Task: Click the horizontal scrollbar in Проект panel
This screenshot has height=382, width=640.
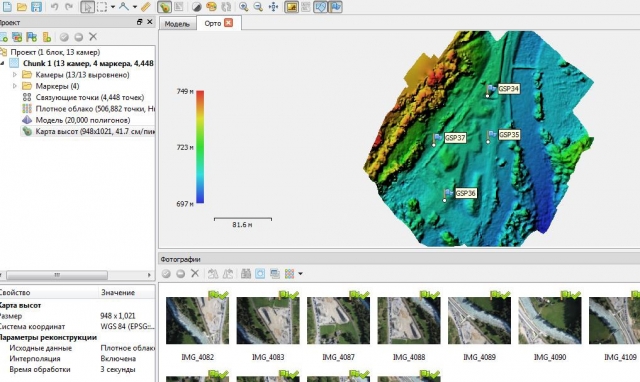Action: pyautogui.click(x=57, y=275)
